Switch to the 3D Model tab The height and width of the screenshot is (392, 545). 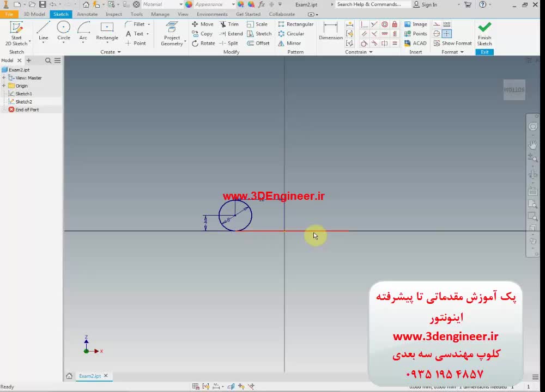(x=34, y=14)
